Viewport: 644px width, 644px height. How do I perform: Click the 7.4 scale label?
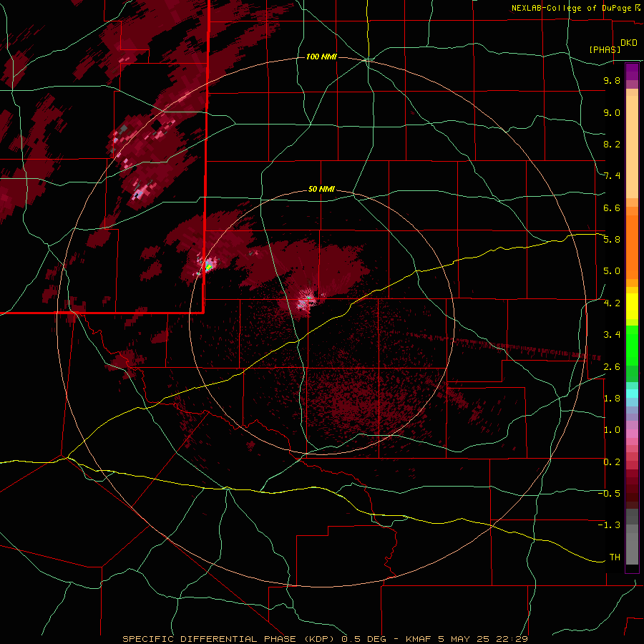612,176
